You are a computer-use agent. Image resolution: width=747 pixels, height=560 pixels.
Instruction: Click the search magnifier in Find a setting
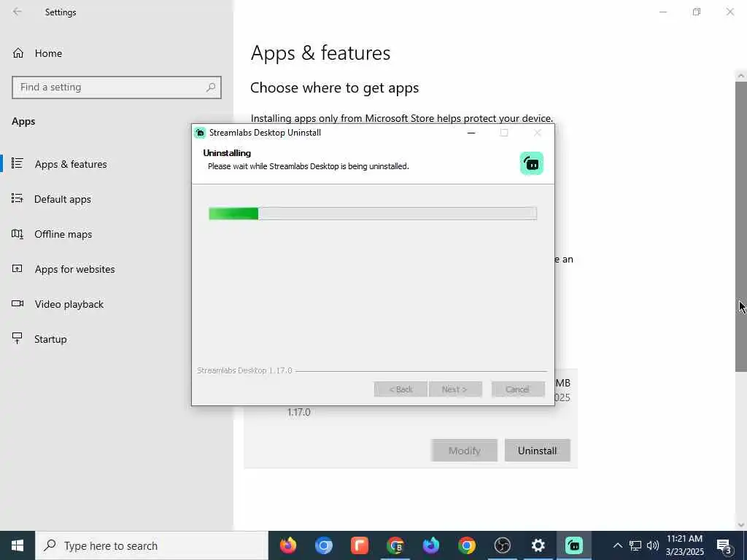click(211, 87)
